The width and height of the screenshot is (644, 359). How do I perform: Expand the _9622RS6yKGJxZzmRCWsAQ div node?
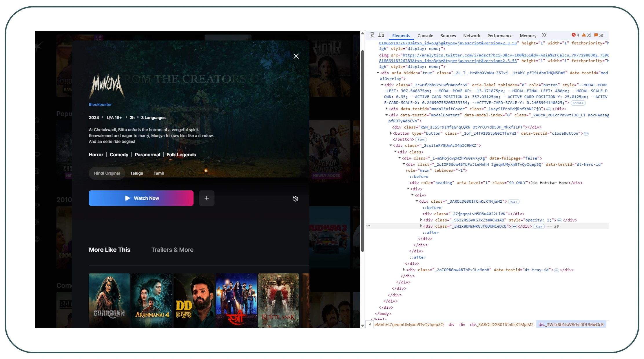click(x=421, y=220)
